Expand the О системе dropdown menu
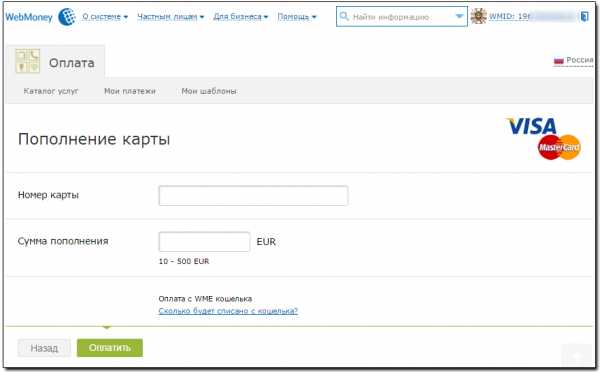The image size is (600, 372). pos(105,17)
